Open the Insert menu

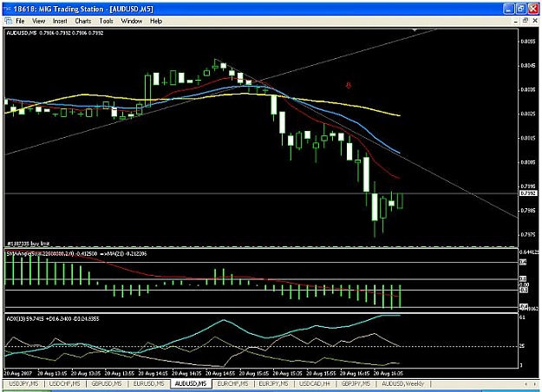coord(60,21)
